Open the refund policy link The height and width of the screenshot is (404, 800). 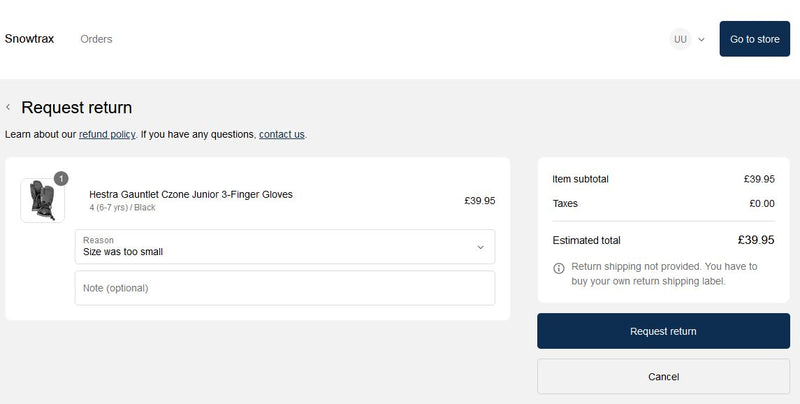pyautogui.click(x=107, y=134)
